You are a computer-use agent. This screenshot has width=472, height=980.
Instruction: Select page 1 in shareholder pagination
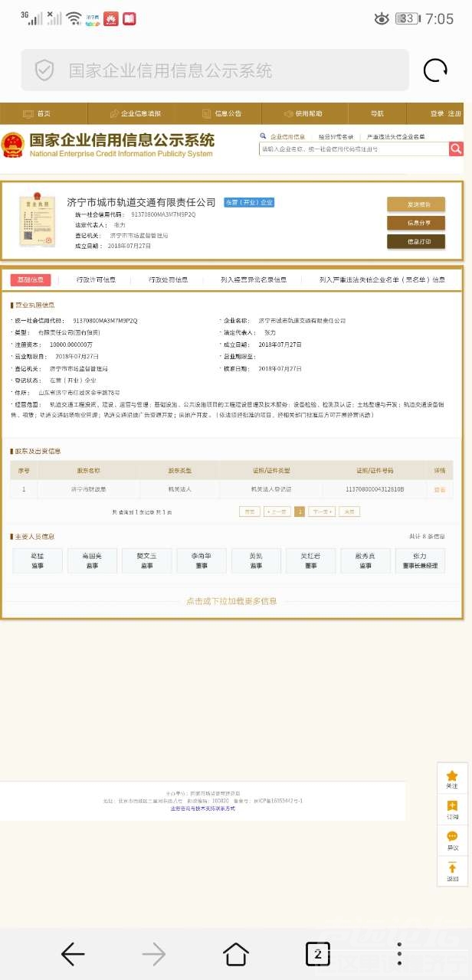click(x=300, y=511)
